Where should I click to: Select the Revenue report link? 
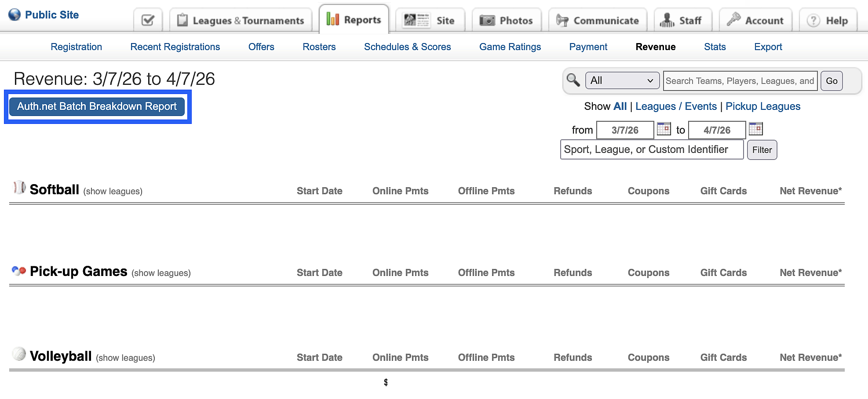(656, 47)
